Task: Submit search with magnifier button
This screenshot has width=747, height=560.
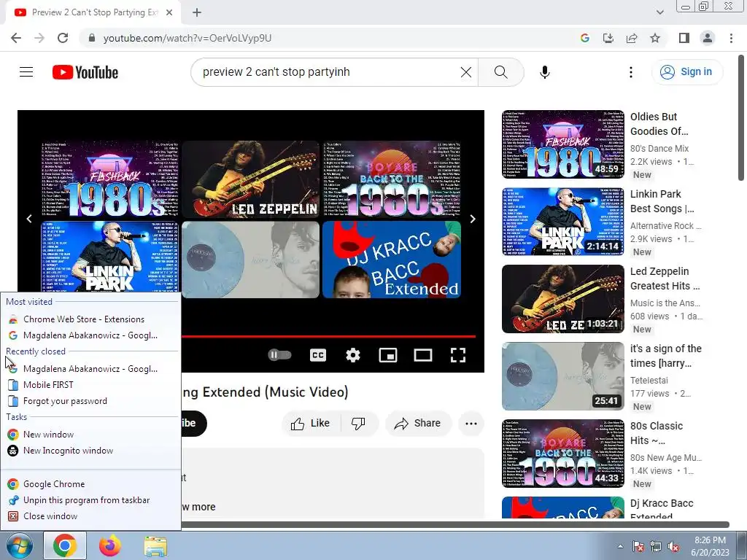Action: pos(500,72)
